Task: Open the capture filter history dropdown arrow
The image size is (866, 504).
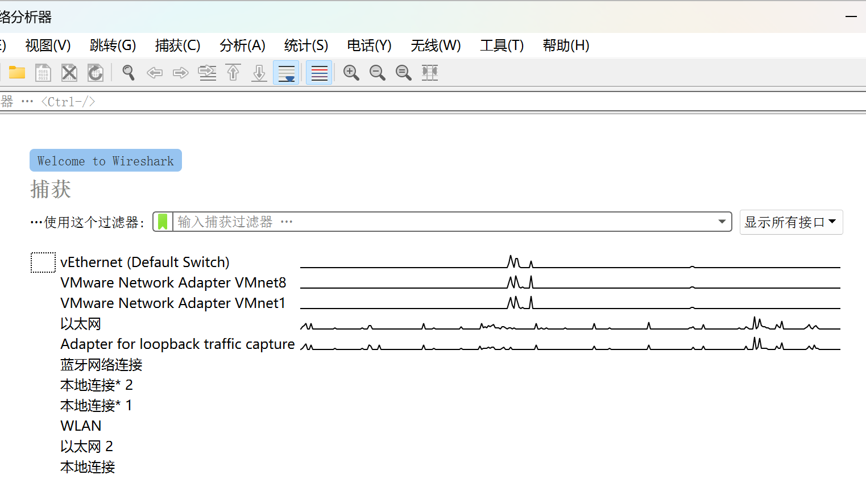Action: coord(722,222)
